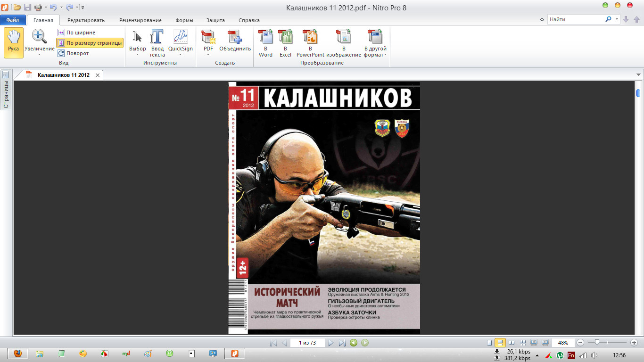
Task: Select facing continuous view mode
Action: (x=523, y=343)
